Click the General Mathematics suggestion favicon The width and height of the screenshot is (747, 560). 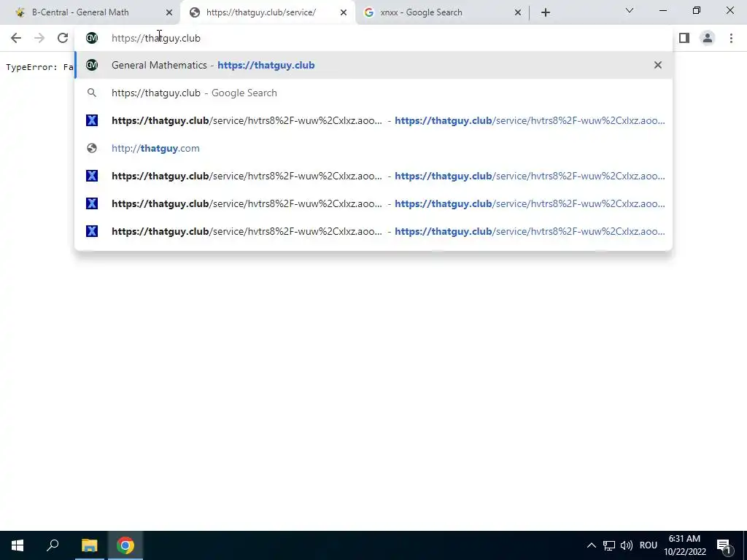point(92,65)
